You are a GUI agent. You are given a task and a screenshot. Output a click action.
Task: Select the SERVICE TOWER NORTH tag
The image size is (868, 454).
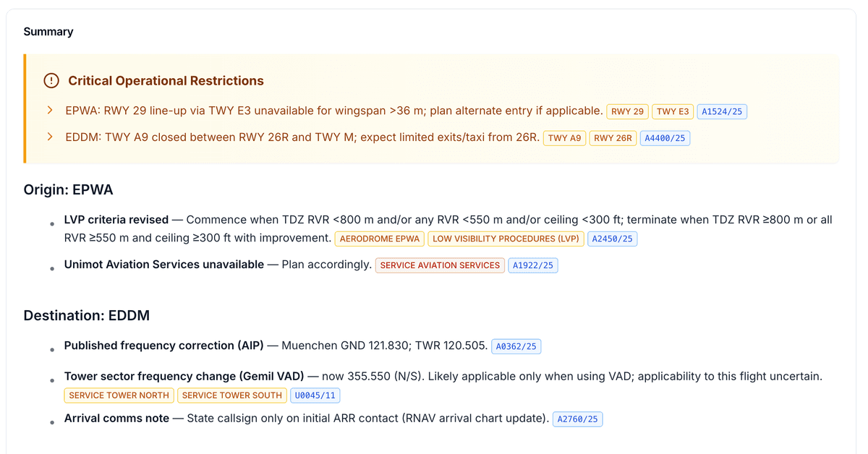(119, 395)
